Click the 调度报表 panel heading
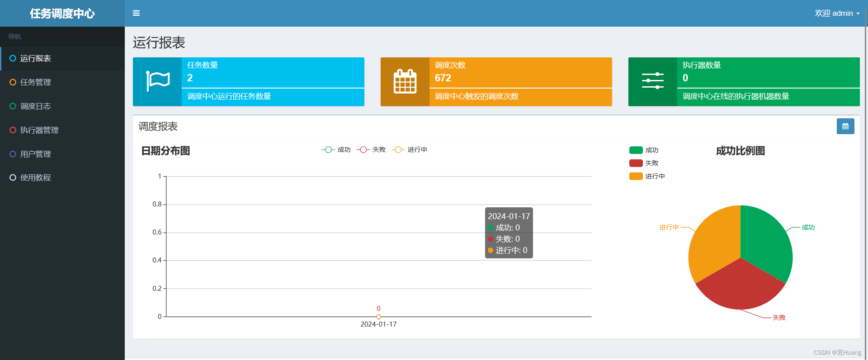The image size is (868, 360). point(158,126)
